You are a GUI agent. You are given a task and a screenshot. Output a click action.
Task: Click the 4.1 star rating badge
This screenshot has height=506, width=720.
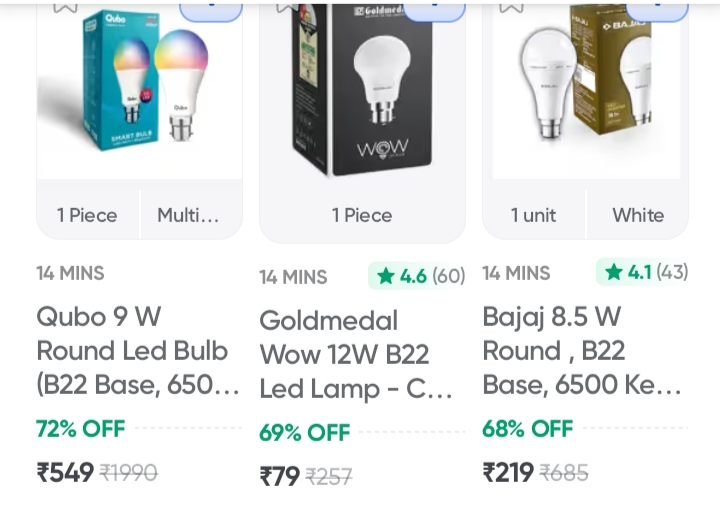click(x=642, y=272)
